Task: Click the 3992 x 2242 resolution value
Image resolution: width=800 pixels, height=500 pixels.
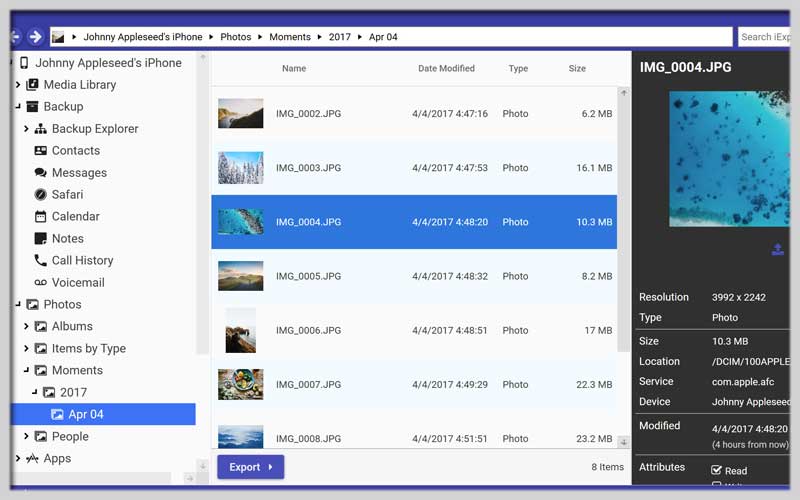Action: [738, 297]
